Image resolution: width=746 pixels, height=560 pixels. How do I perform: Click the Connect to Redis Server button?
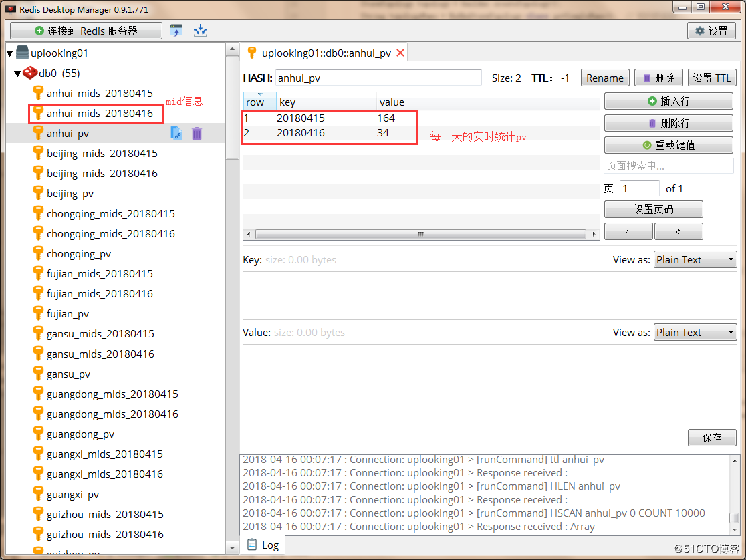click(x=86, y=31)
